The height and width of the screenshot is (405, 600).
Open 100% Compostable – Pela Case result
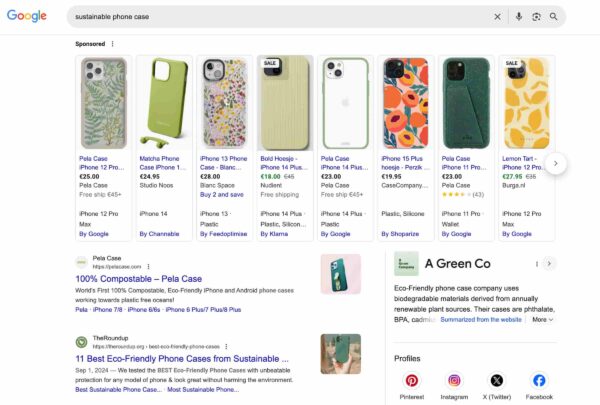point(139,279)
